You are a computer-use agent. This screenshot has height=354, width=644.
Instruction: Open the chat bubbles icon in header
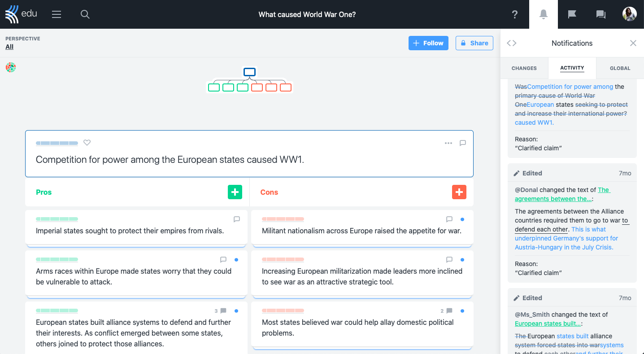tap(601, 14)
